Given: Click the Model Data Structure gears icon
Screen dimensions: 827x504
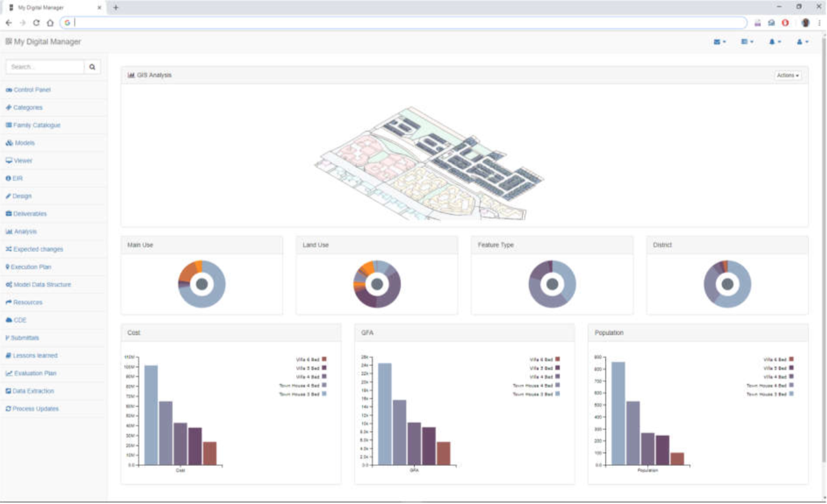Looking at the screenshot, I should 10,284.
